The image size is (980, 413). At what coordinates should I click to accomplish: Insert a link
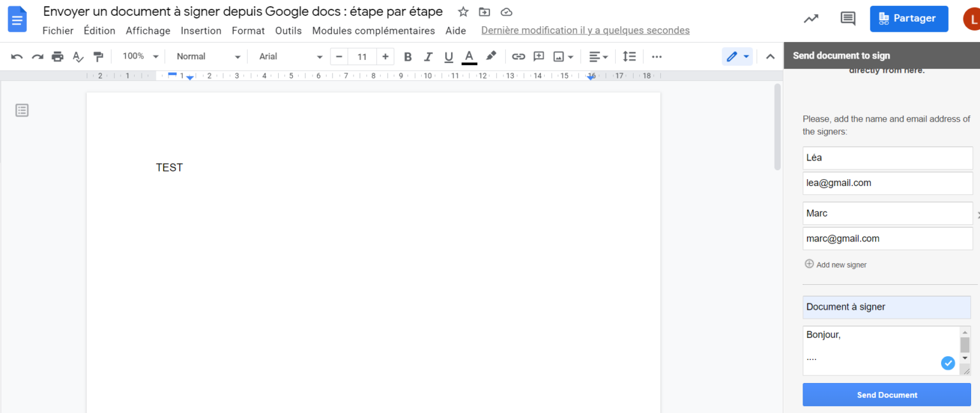coord(518,56)
